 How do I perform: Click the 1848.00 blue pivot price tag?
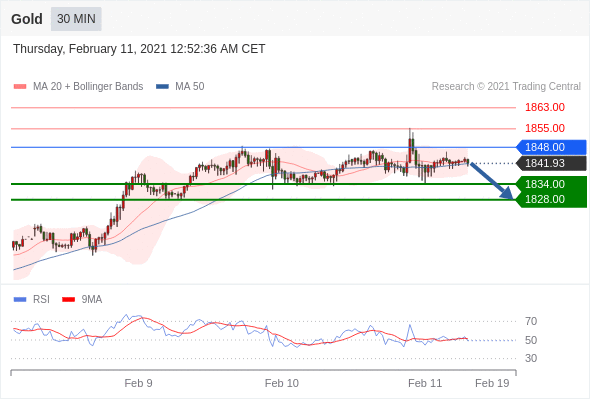coord(551,147)
